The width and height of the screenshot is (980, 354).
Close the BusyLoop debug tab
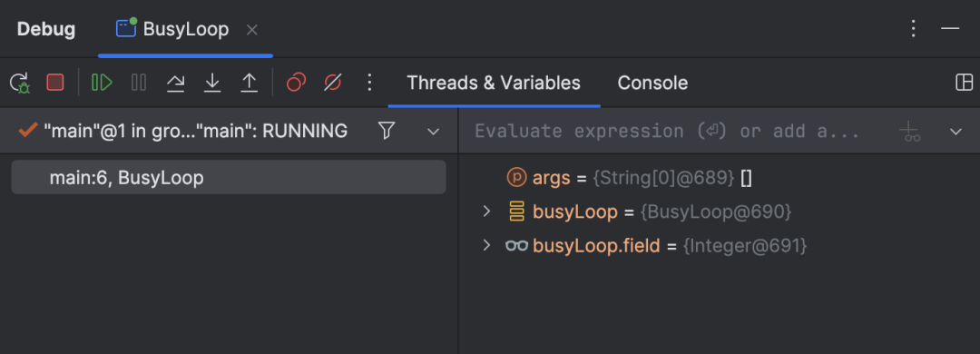tap(252, 29)
